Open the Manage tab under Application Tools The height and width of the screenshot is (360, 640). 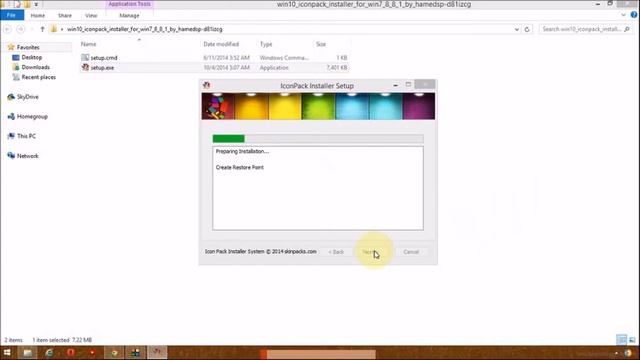pos(129,16)
